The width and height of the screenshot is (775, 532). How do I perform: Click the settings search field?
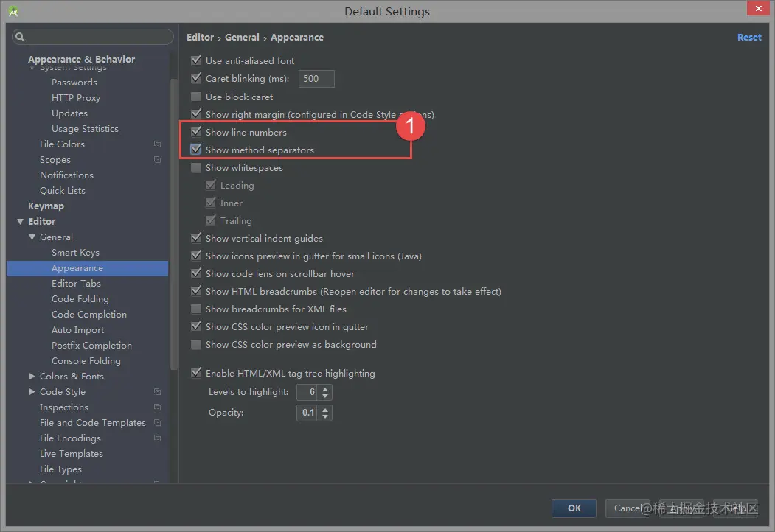[x=93, y=37]
